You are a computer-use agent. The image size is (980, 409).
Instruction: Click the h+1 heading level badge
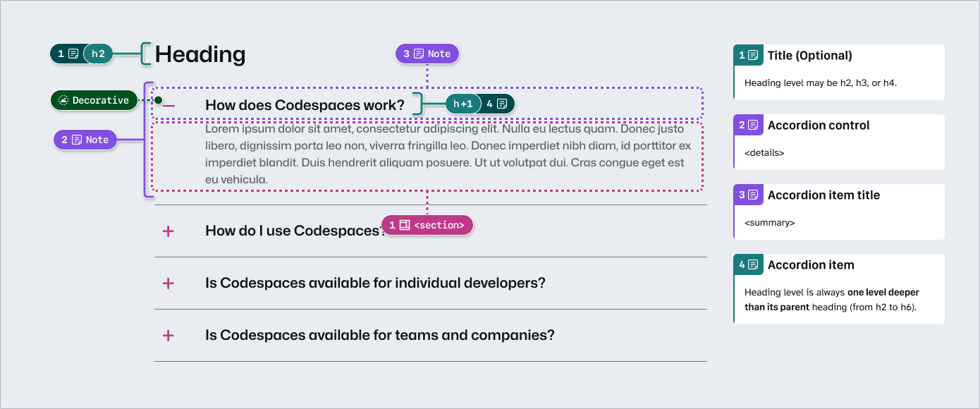point(463,104)
